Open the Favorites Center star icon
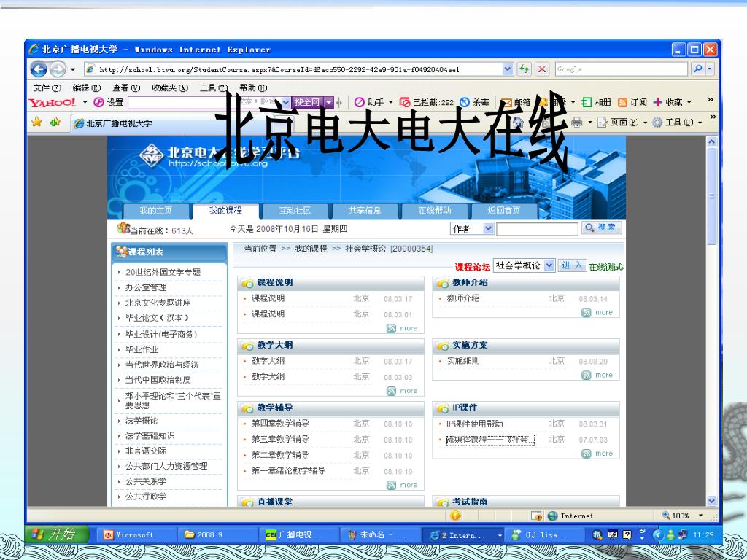747x560 pixels. click(x=36, y=122)
